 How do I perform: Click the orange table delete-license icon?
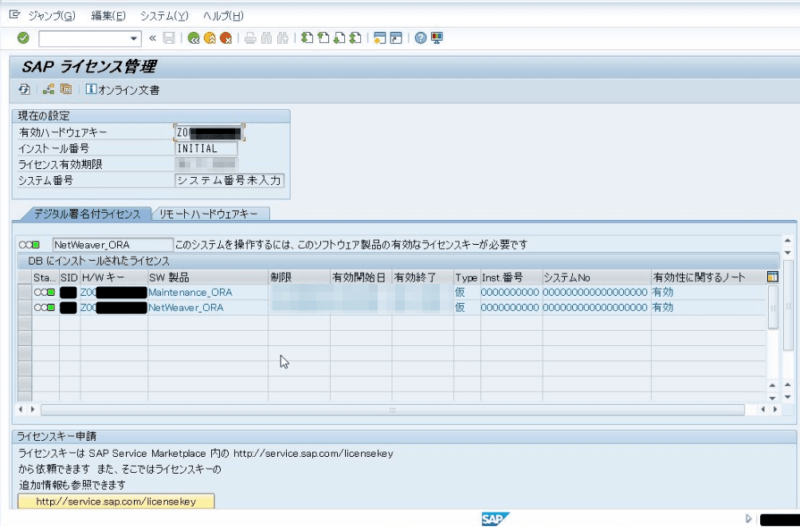pos(66,90)
